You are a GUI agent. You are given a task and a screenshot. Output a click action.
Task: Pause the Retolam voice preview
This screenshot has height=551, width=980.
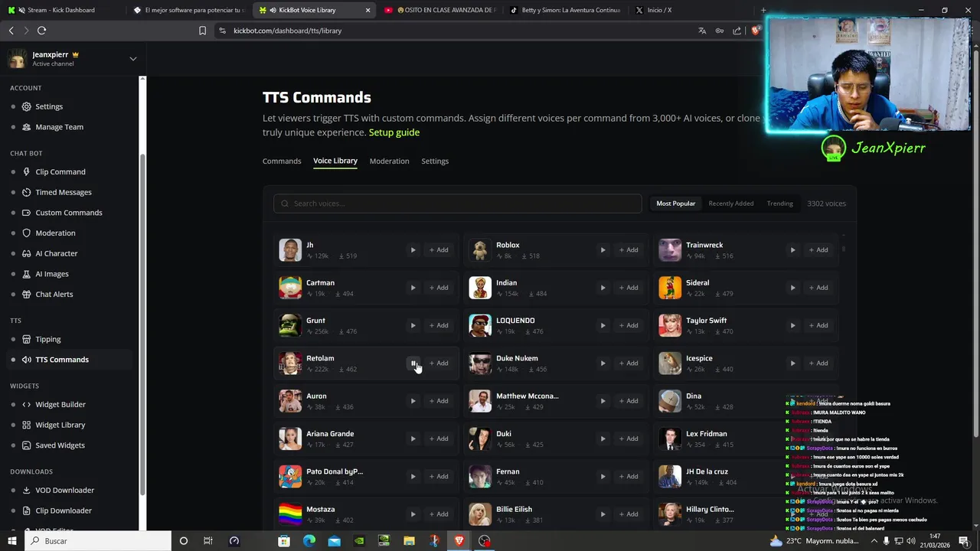click(413, 363)
